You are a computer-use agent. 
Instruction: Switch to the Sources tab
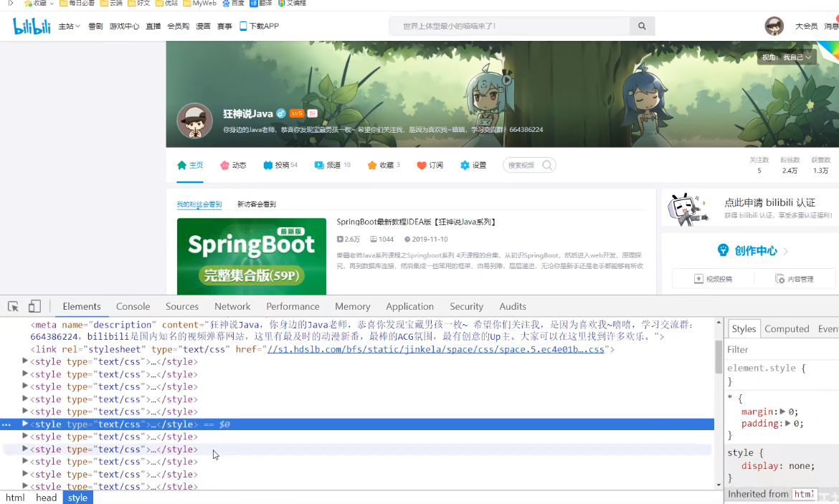tap(182, 306)
